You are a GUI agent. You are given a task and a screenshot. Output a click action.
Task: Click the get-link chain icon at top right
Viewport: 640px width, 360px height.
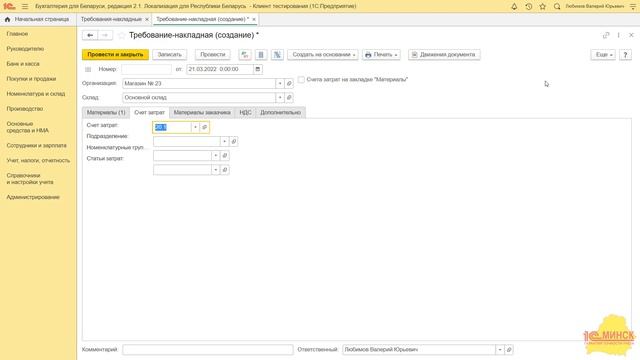click(x=606, y=36)
